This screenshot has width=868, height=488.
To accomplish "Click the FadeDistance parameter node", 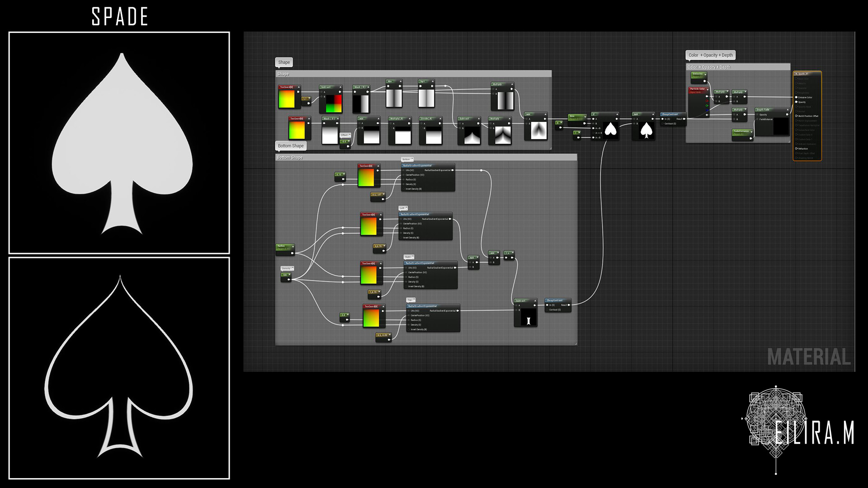I will pos(741,131).
